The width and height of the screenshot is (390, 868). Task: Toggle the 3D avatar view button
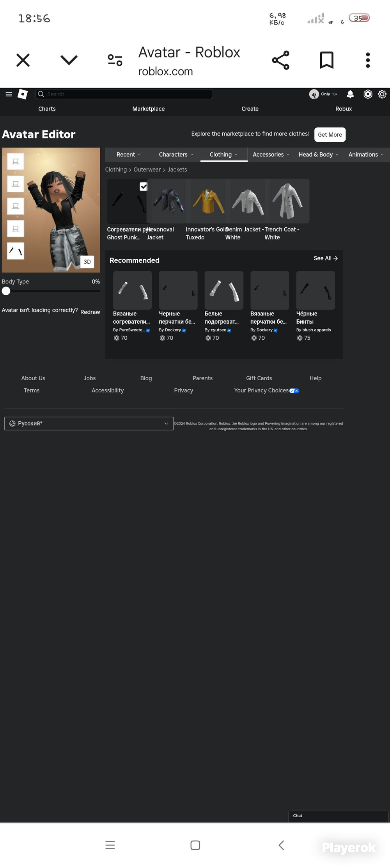tap(87, 262)
